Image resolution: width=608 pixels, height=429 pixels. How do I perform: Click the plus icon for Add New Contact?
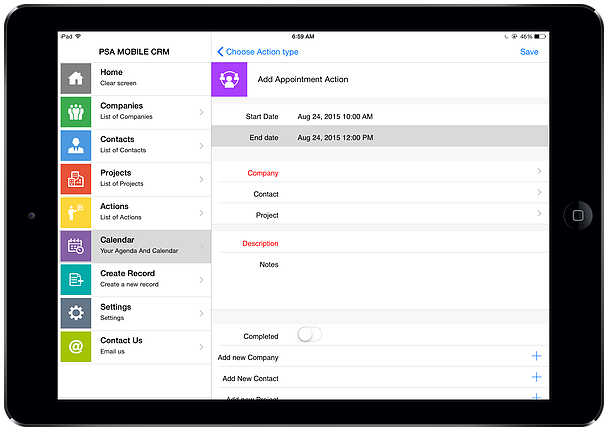point(536,377)
